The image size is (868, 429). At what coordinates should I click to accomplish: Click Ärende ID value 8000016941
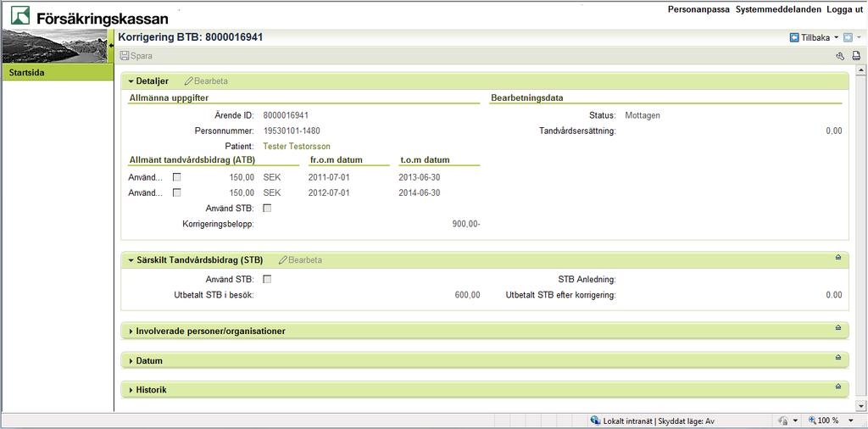coord(286,115)
